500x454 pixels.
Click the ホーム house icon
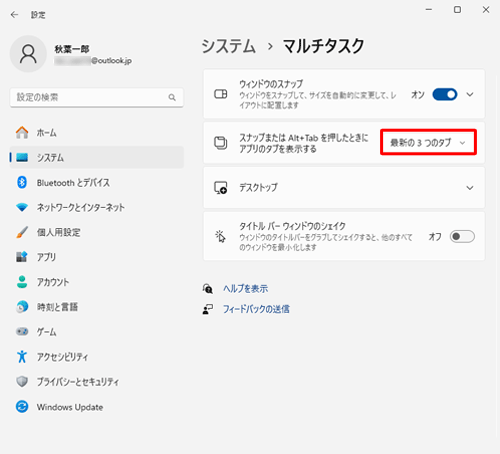(22, 133)
